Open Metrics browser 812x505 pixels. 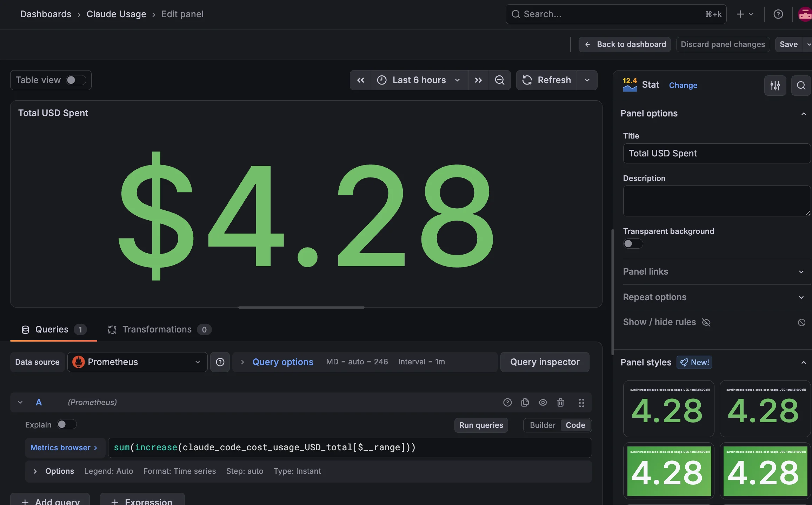[x=65, y=448]
